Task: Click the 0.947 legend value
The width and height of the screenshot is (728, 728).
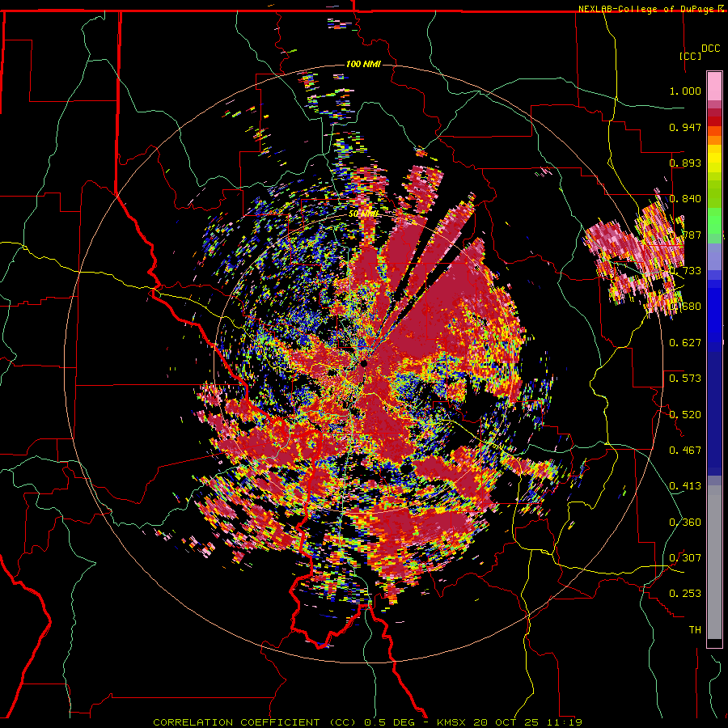Action: point(685,127)
